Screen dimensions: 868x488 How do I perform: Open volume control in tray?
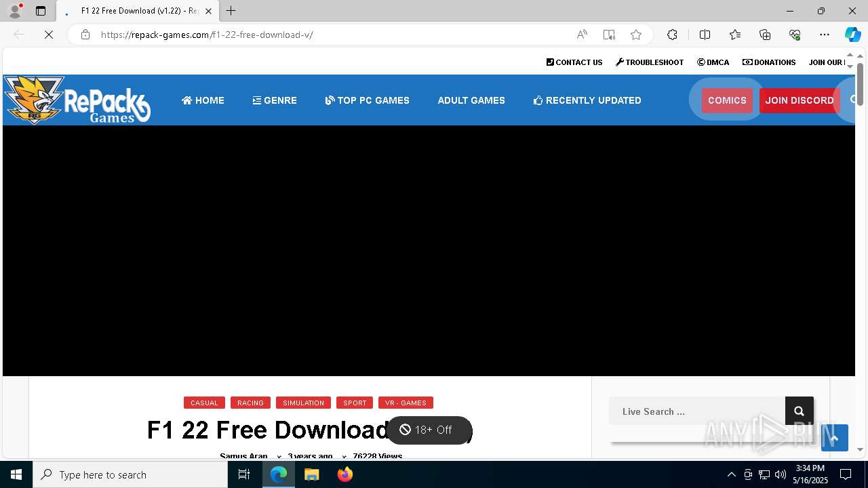click(x=781, y=474)
